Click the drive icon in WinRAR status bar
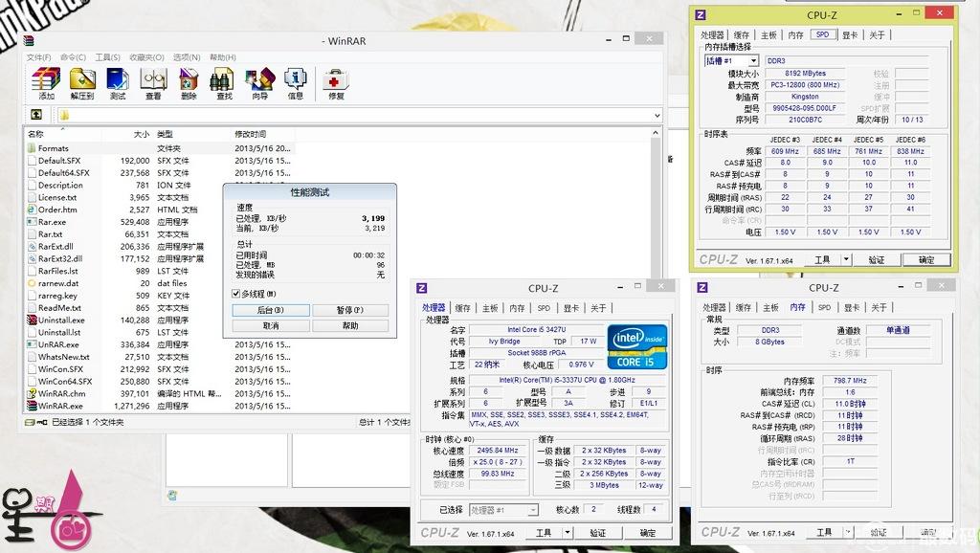980x553 pixels. click(30, 423)
